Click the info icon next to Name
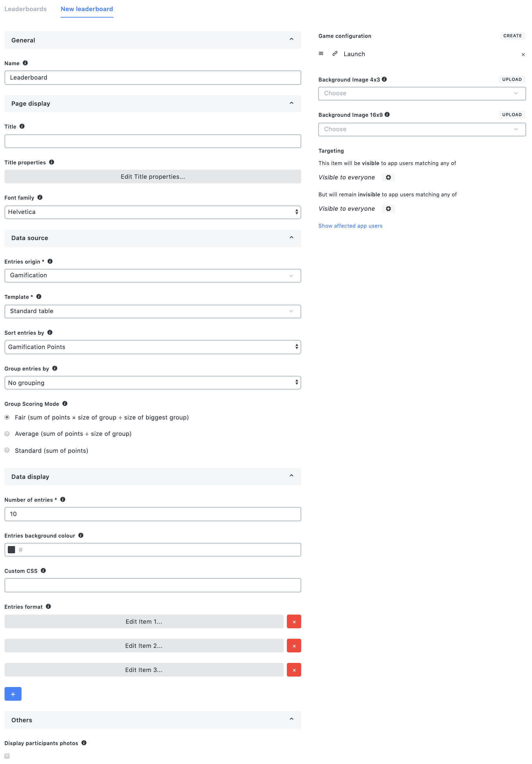Screen dimensions: 532x764 click(26, 63)
